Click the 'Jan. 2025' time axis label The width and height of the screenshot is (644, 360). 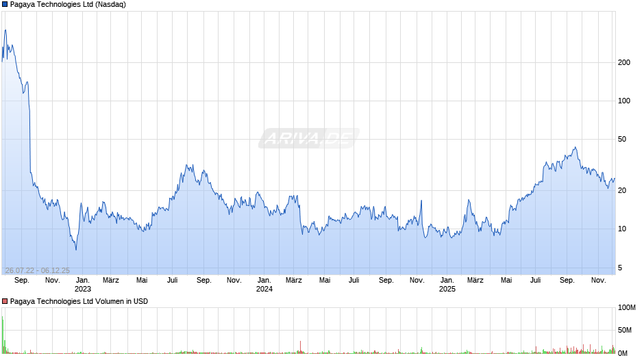click(447, 285)
